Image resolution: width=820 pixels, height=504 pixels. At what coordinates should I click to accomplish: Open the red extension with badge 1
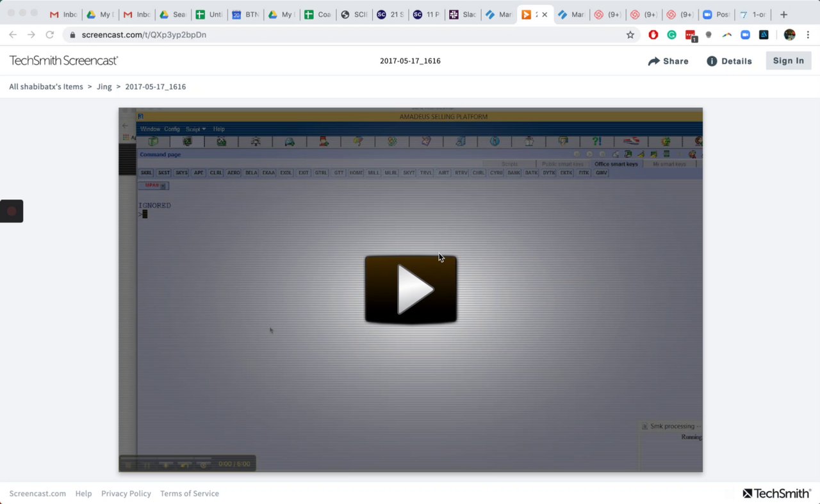tap(691, 35)
